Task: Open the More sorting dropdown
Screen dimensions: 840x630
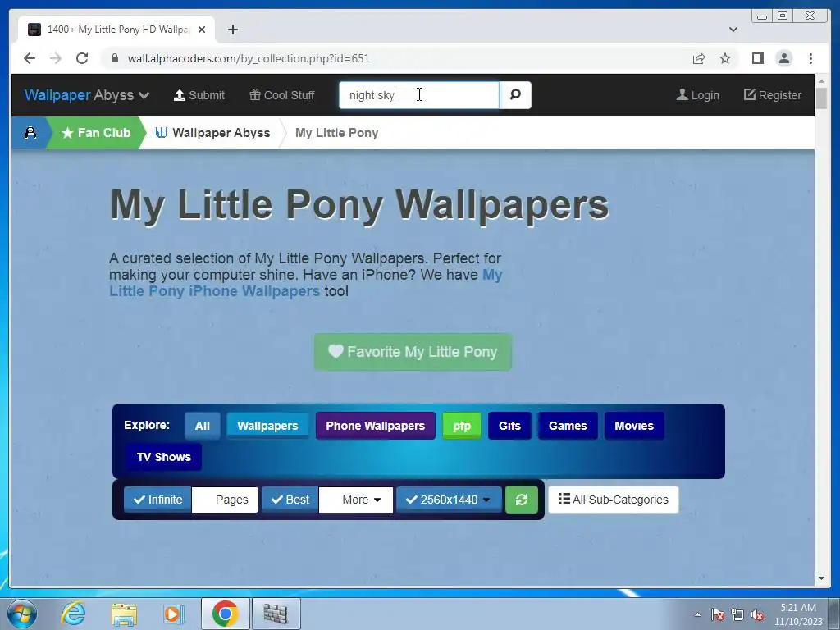Action: 356,500
